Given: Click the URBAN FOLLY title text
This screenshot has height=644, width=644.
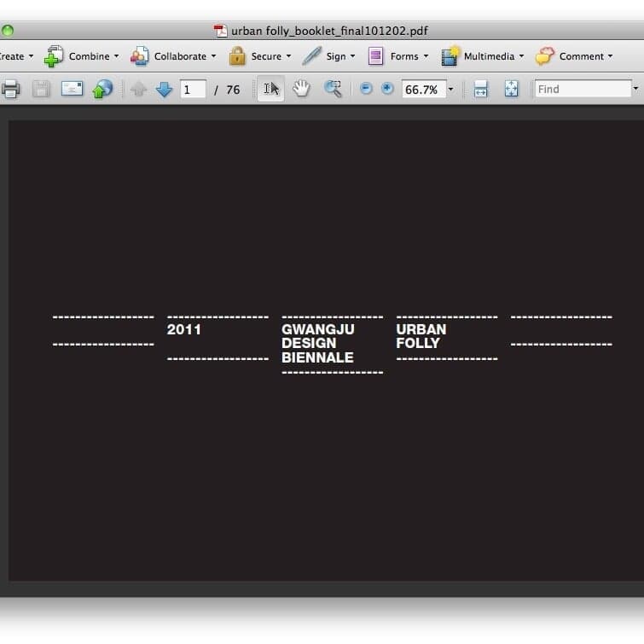Looking at the screenshot, I should [x=421, y=336].
